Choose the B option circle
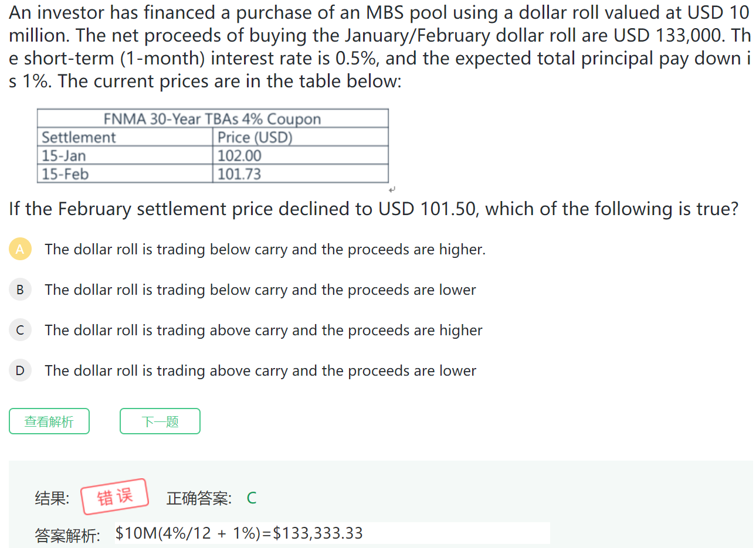 [20, 290]
